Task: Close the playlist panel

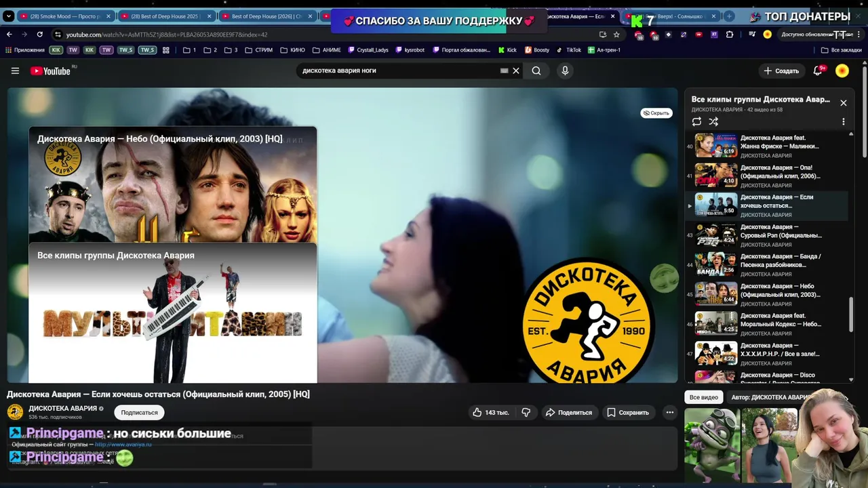Action: (x=844, y=103)
